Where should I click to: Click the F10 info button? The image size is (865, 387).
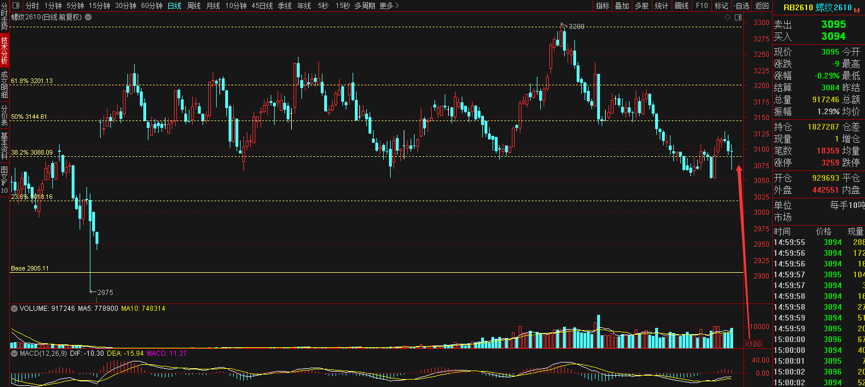coord(701,6)
